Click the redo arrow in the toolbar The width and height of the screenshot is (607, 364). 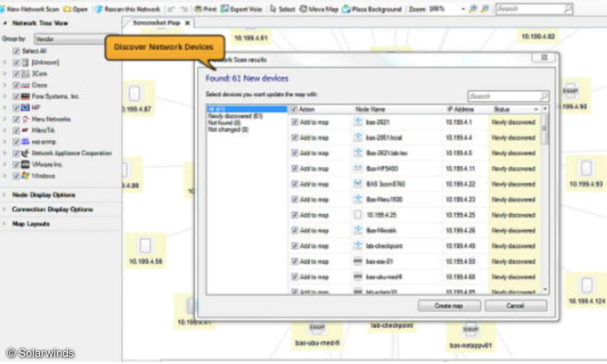(185, 9)
